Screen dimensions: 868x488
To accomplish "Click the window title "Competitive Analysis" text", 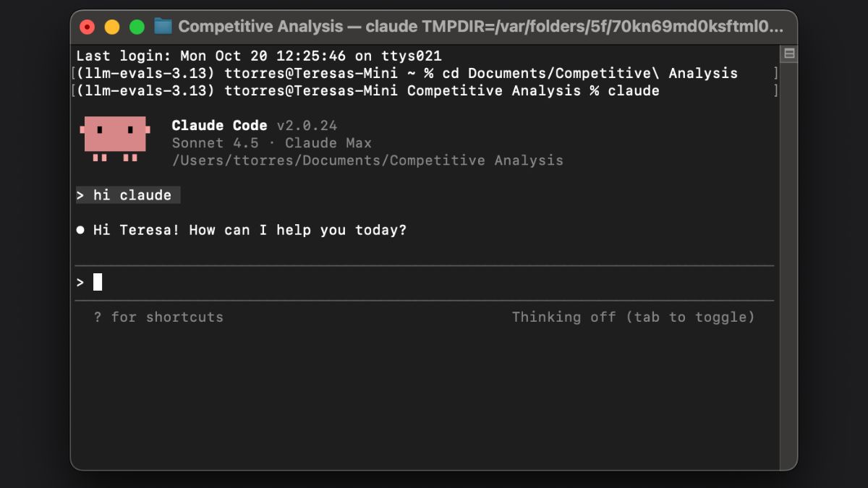I will pyautogui.click(x=260, y=27).
